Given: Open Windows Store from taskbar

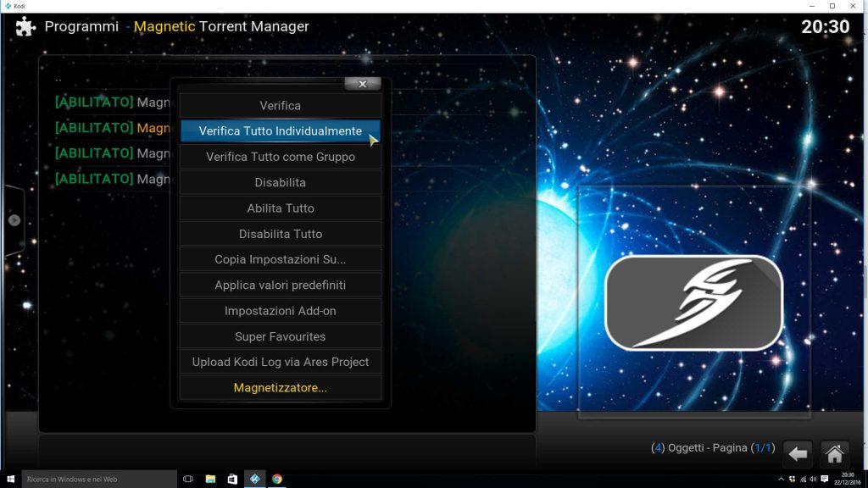Looking at the screenshot, I should (232, 480).
